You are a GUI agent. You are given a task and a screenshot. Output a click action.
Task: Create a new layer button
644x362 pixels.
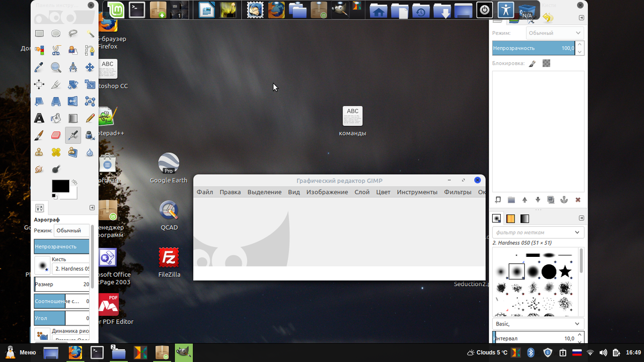(x=498, y=200)
